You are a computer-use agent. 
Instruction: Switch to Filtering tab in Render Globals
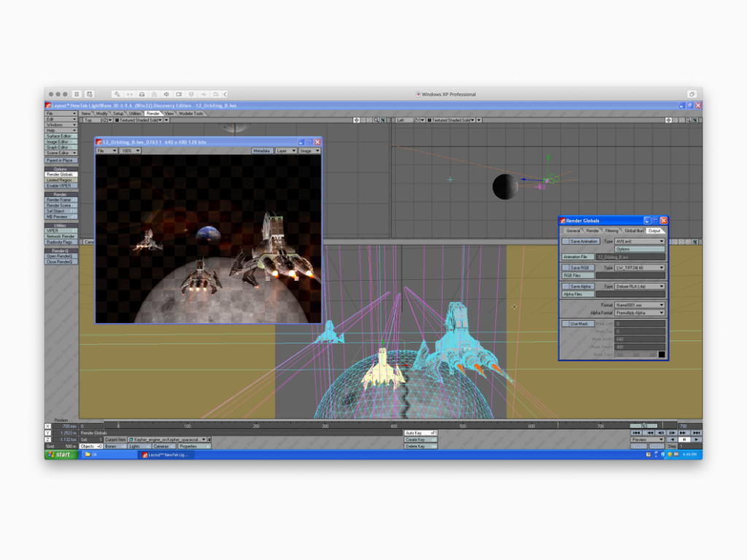tap(612, 230)
